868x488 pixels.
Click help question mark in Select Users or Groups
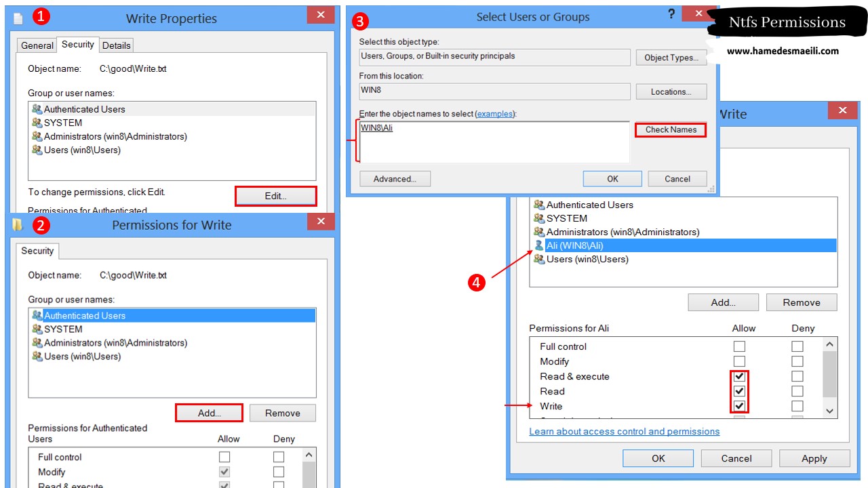coord(671,14)
